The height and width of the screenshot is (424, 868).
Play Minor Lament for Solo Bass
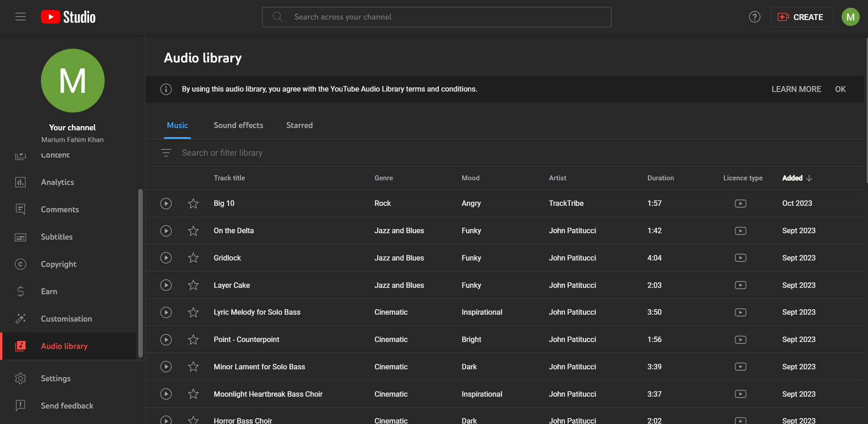tap(166, 367)
